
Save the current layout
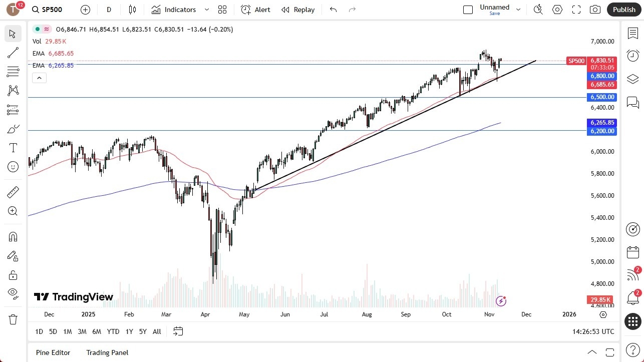point(494,14)
